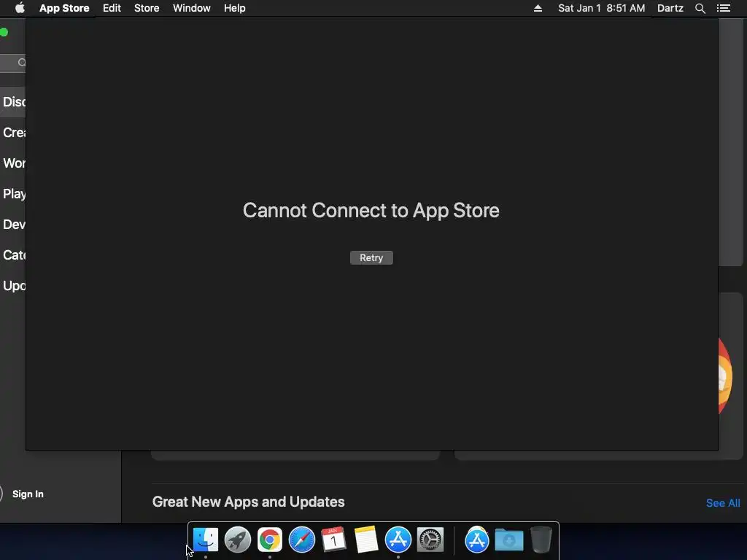The image size is (747, 560).
Task: Open the Window menu
Action: [192, 8]
